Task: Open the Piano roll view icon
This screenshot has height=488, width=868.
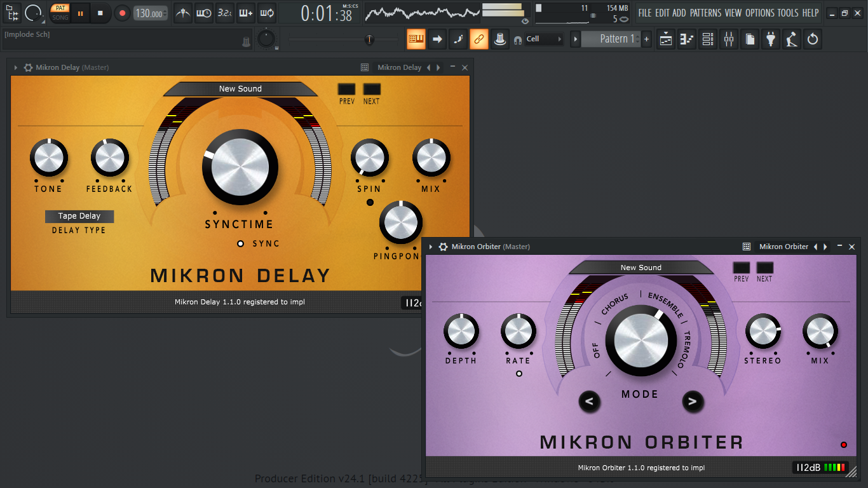Action: [x=687, y=39]
